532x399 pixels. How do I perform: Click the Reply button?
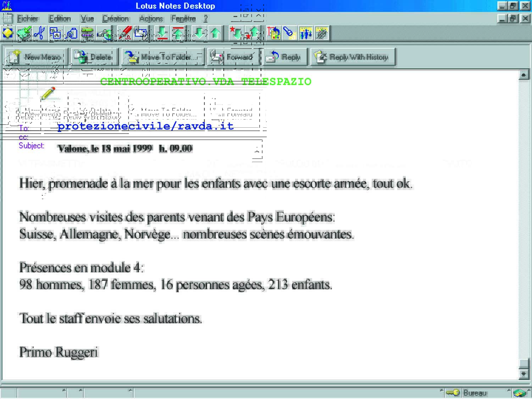pos(285,57)
